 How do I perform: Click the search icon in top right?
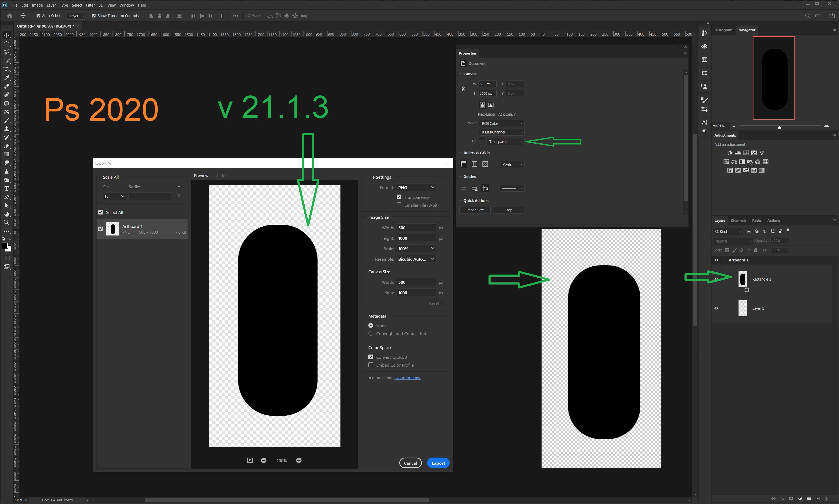tap(808, 16)
